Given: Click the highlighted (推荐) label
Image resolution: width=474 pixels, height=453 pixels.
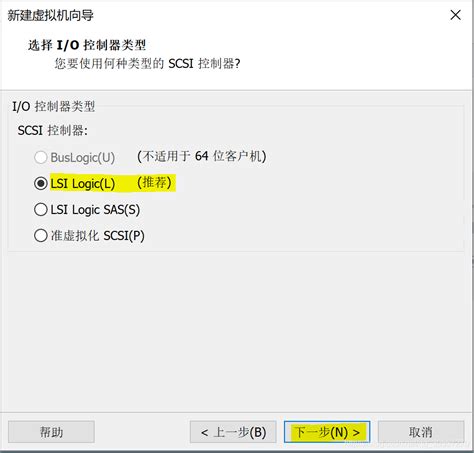Looking at the screenshot, I should point(154,182).
